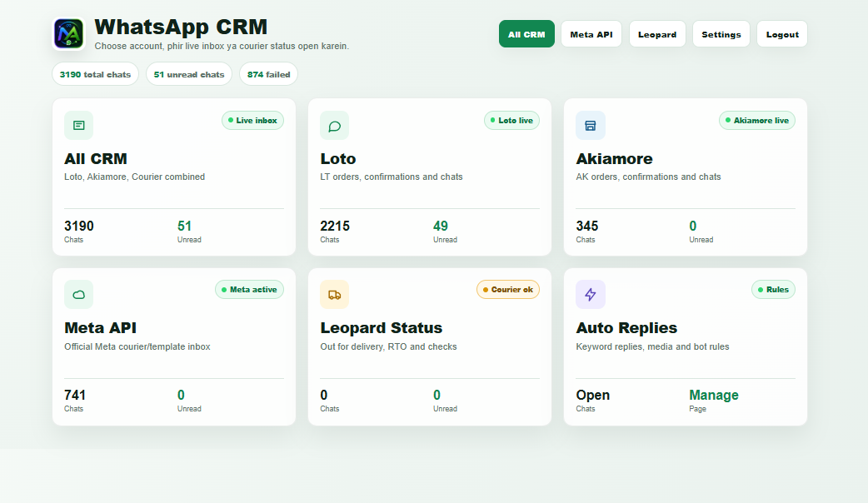Click the Meta active status badge
Viewport: 868px width, 503px height.
[249, 290]
